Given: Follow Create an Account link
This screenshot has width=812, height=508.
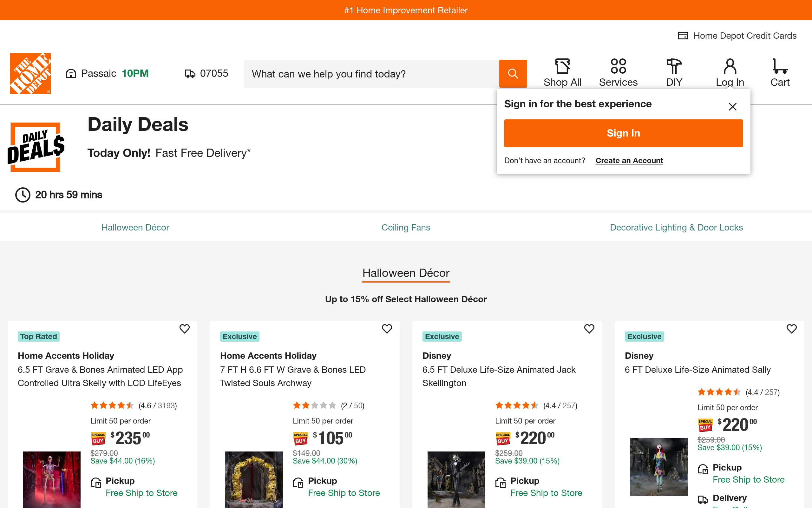Looking at the screenshot, I should [629, 161].
